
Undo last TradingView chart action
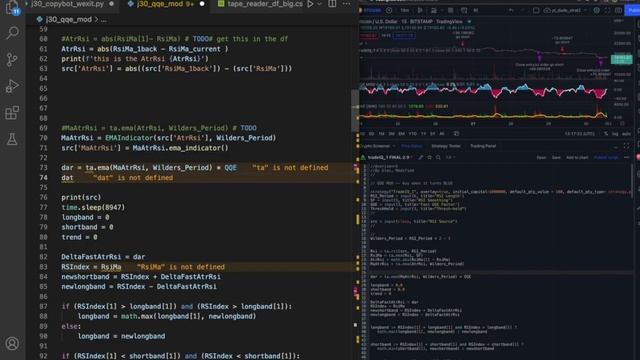(511, 10)
